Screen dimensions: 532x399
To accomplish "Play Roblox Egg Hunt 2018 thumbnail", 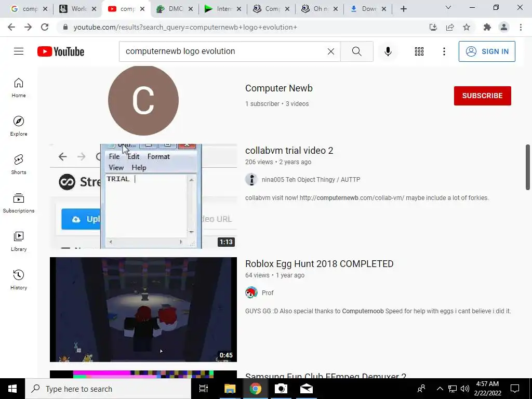I will 143,310.
